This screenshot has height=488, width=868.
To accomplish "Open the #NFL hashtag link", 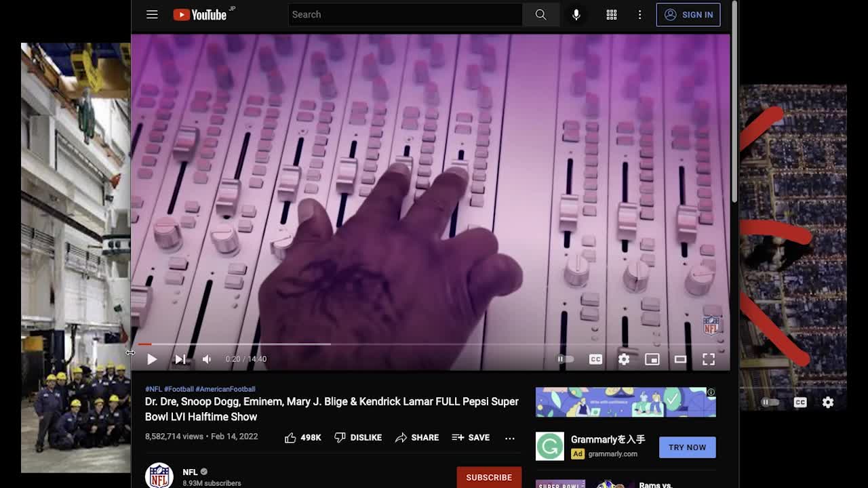I will coord(153,389).
